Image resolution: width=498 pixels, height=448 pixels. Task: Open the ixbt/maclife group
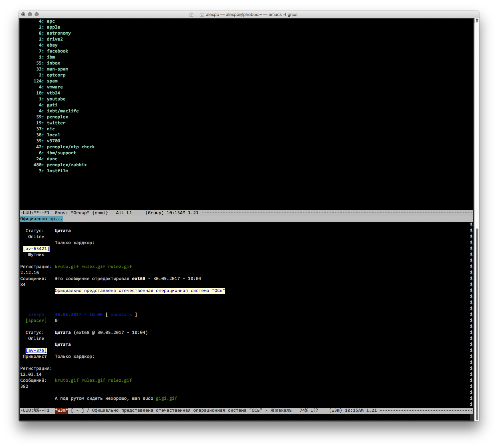pos(63,111)
